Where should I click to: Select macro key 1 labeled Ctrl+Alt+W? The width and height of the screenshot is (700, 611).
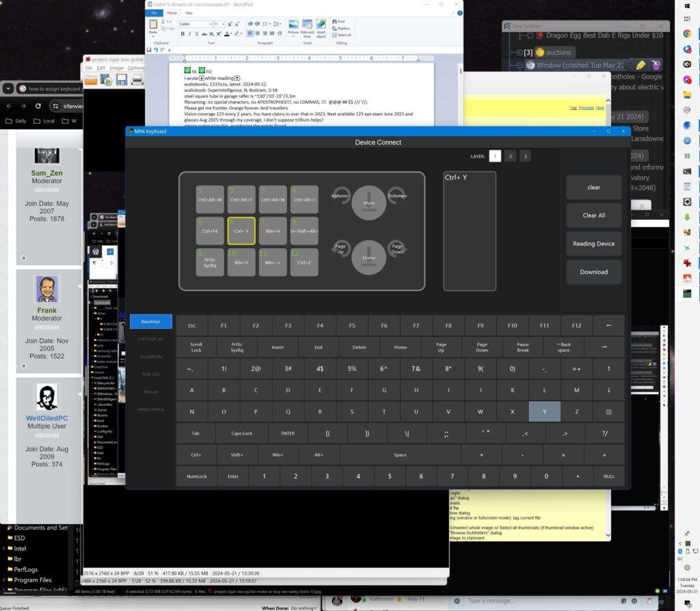point(210,199)
